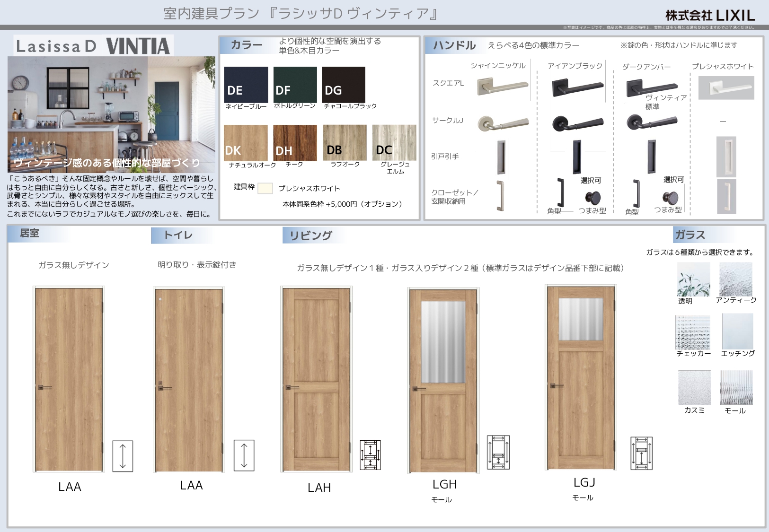769x532 pixels.
Task: Click the Precious White frame color swatch
Action: pos(265,188)
